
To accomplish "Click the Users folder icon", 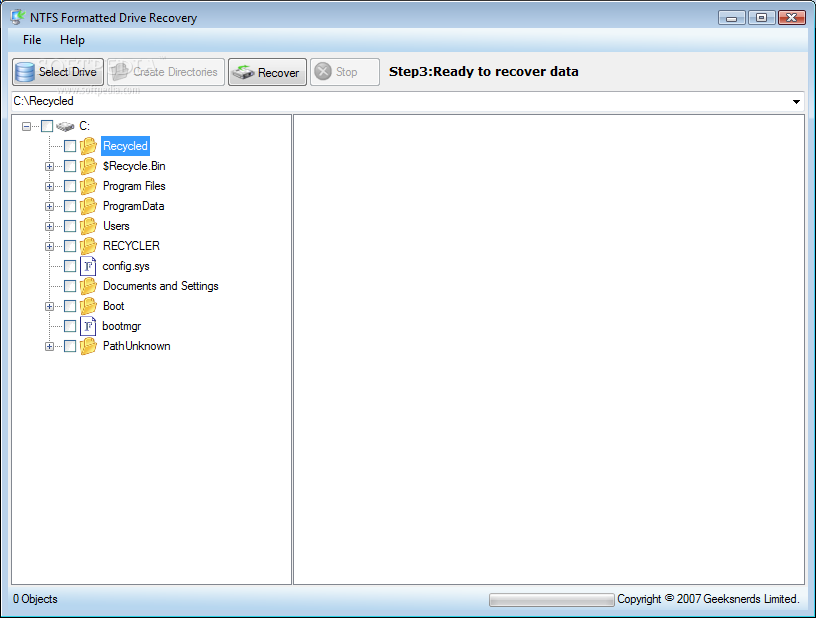I will click(x=88, y=226).
